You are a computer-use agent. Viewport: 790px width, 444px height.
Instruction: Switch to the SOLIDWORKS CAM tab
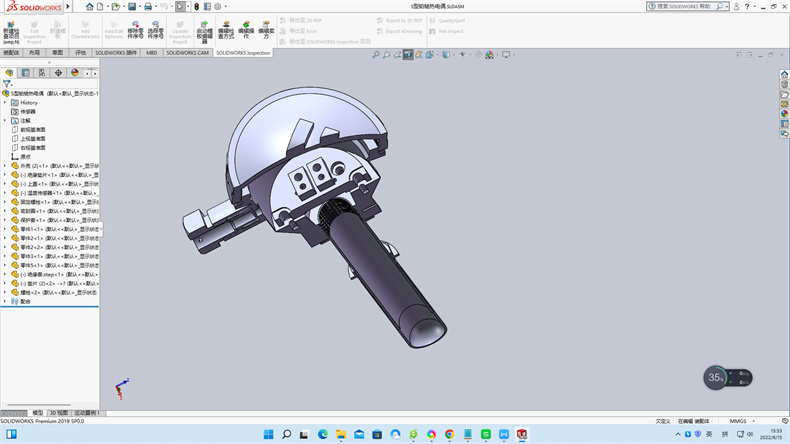187,52
